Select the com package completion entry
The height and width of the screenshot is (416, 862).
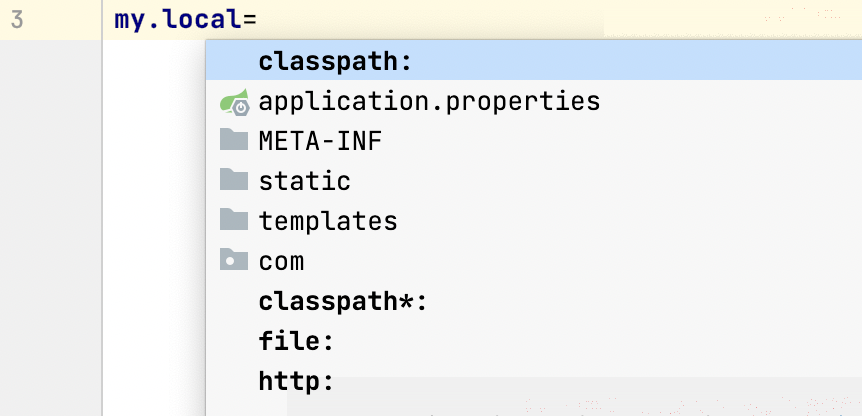(x=534, y=261)
